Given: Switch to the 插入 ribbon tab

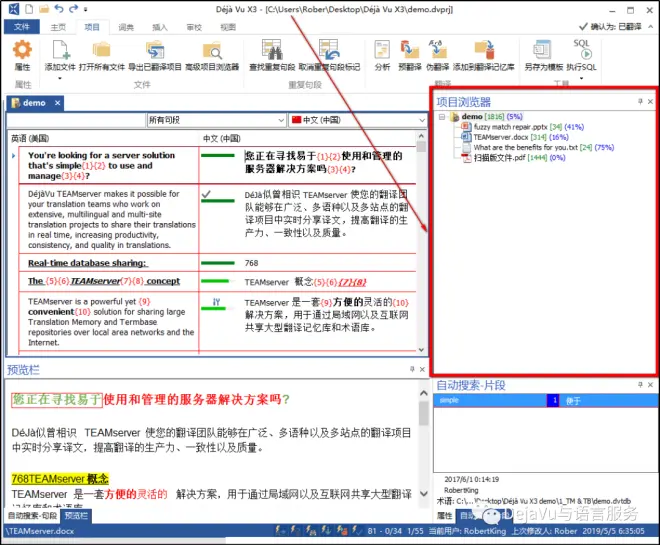Looking at the screenshot, I should (160, 27).
